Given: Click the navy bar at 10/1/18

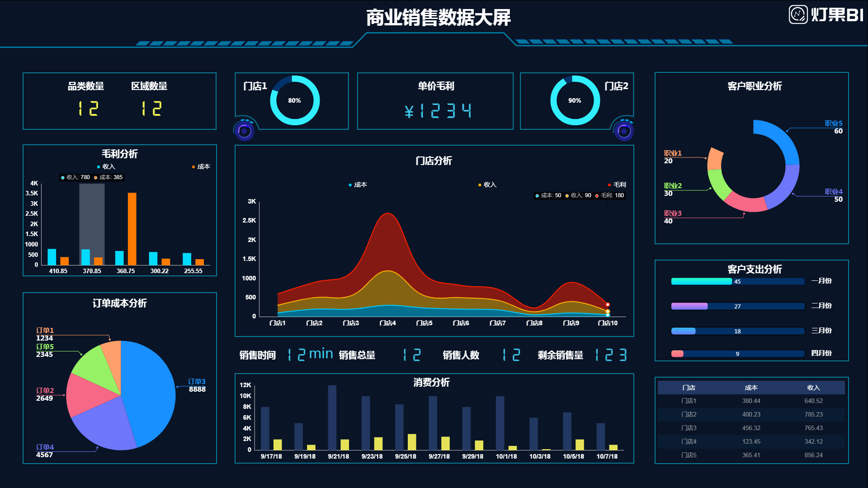Looking at the screenshot, I should [x=500, y=423].
